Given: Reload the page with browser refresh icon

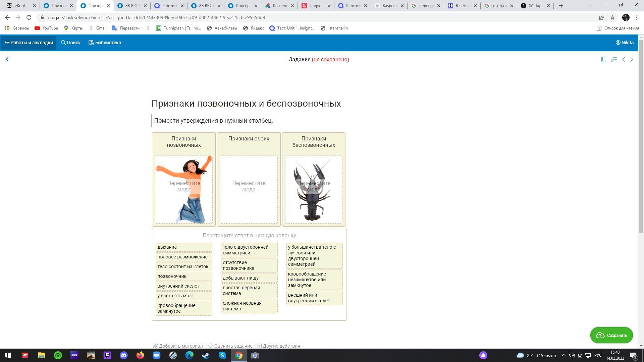Looking at the screenshot, I should click(x=29, y=17).
